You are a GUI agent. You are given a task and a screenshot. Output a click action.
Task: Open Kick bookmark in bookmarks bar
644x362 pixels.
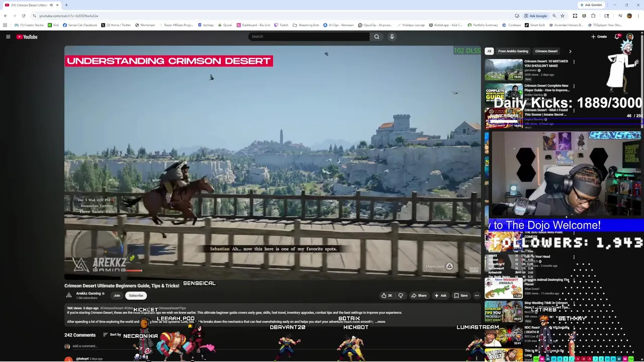[x=53, y=25]
